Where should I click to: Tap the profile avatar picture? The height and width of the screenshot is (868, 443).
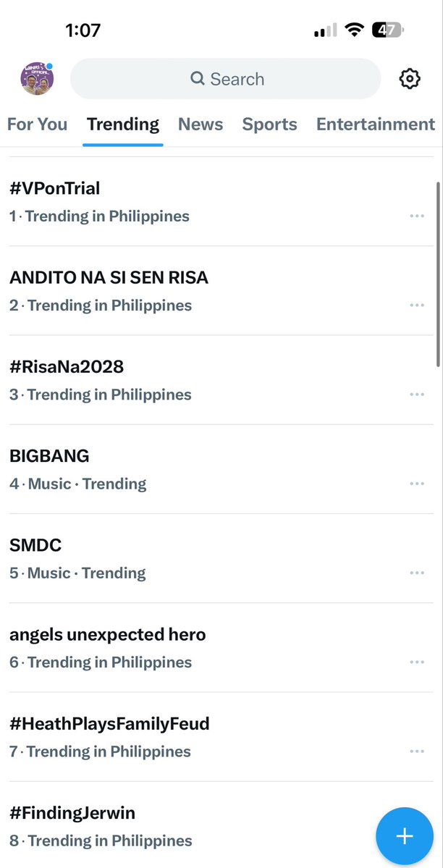click(37, 79)
